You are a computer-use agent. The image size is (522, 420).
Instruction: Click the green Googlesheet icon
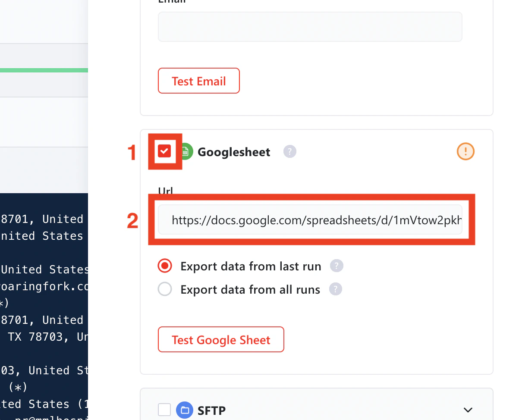186,151
